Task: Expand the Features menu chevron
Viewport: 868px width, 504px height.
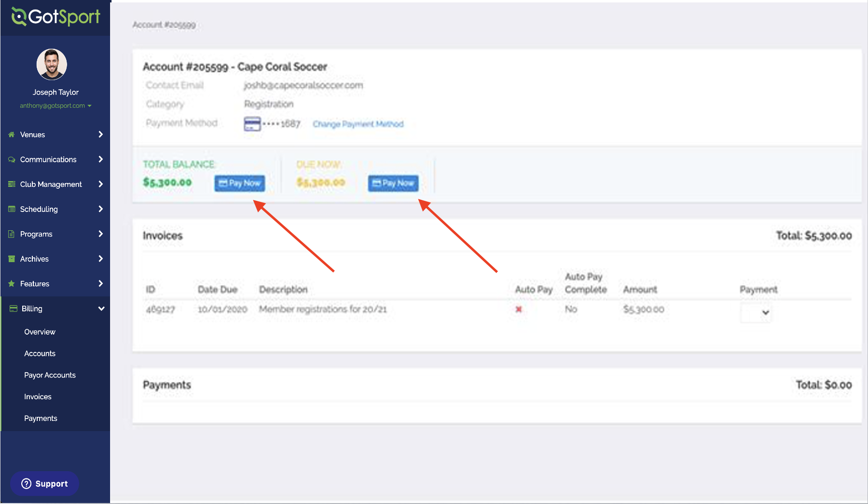Action: click(x=100, y=283)
